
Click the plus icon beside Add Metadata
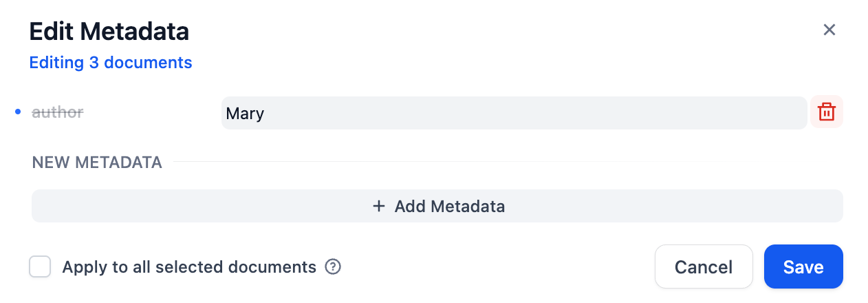tap(378, 206)
